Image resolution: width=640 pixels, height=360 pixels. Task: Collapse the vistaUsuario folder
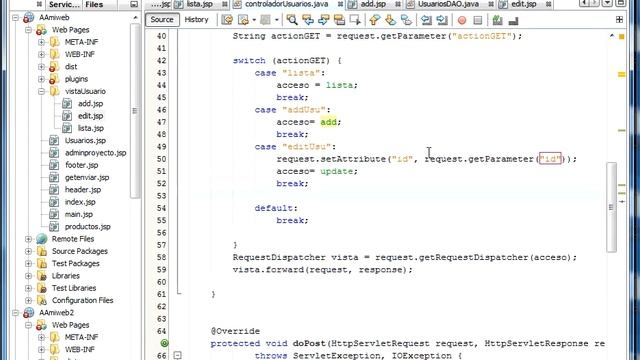click(41, 91)
